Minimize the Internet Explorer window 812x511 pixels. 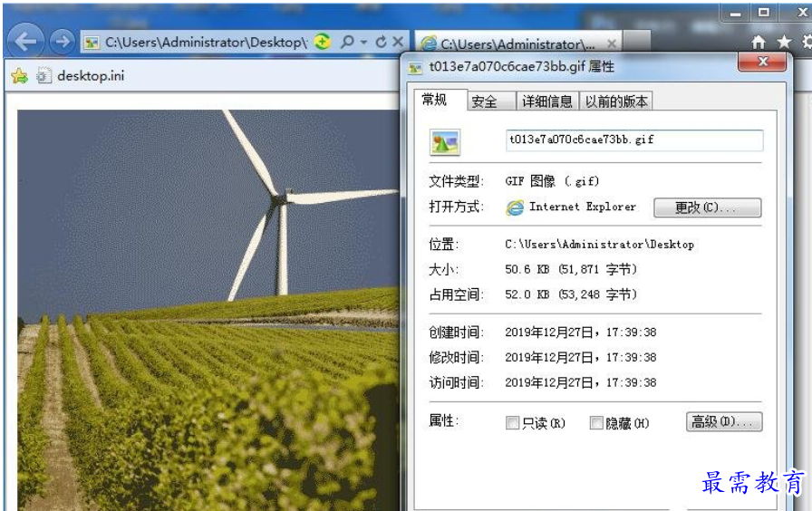pyautogui.click(x=735, y=14)
